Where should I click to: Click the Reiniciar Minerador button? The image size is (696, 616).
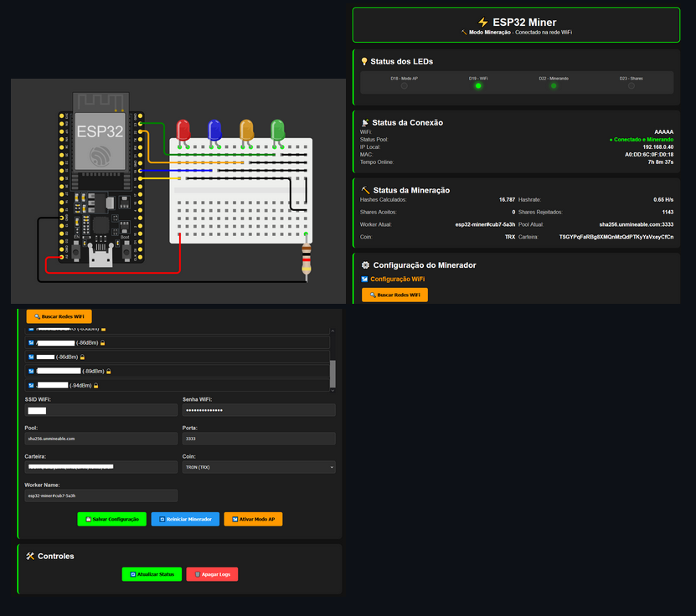185,520
